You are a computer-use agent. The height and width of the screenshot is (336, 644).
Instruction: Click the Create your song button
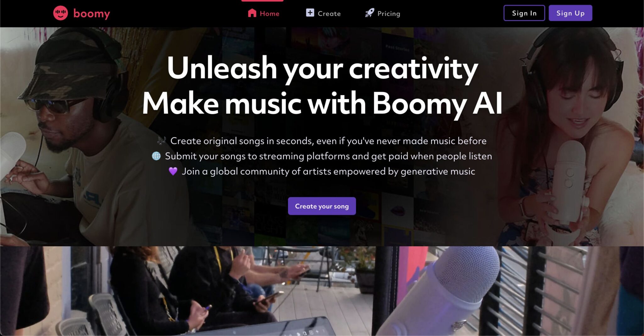(322, 206)
